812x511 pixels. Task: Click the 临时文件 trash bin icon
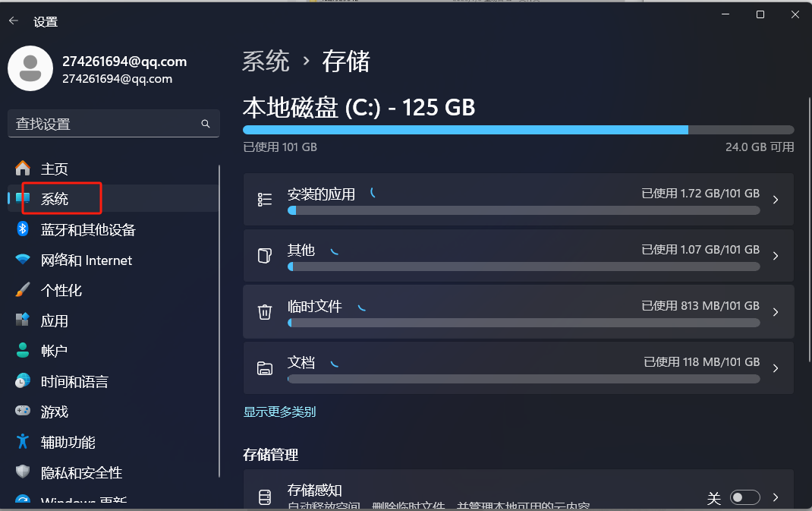click(265, 312)
